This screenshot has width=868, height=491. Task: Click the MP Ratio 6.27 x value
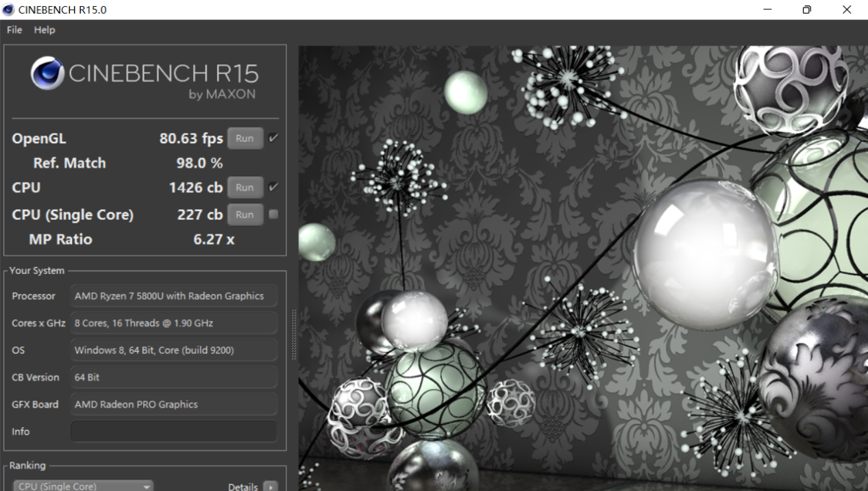(214, 240)
